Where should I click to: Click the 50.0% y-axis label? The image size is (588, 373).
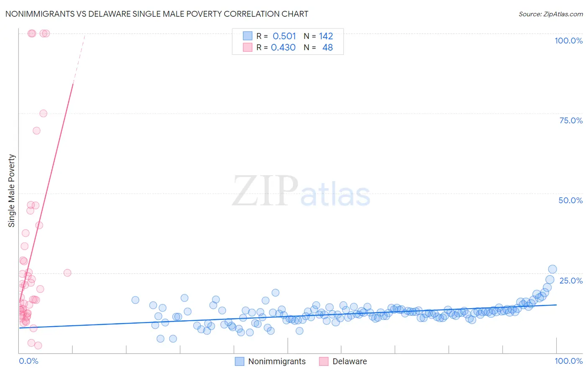[570, 200]
